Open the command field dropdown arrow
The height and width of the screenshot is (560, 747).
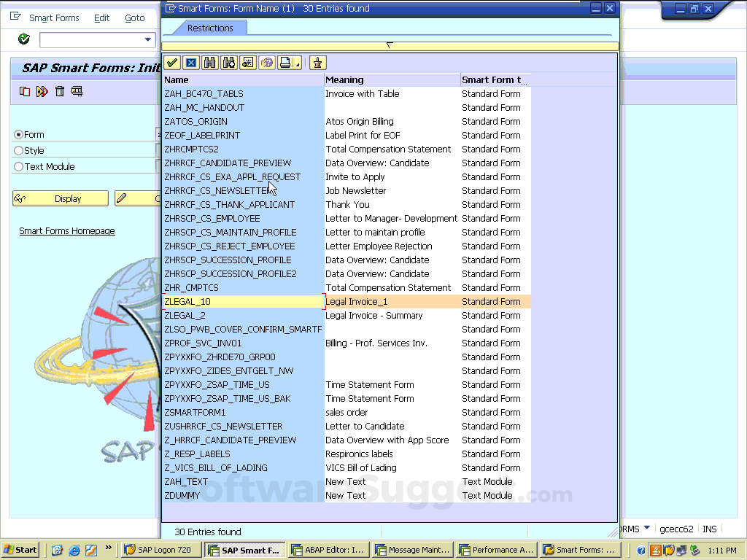[x=149, y=39]
